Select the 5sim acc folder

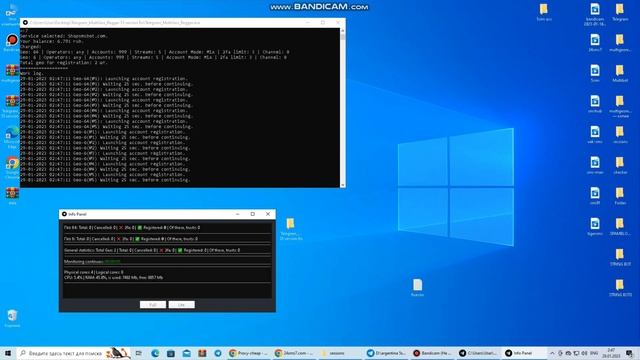tap(543, 12)
